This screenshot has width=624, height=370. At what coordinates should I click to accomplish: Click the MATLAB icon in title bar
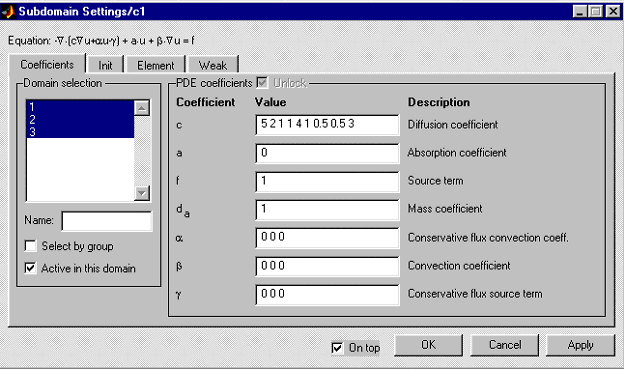[8, 12]
